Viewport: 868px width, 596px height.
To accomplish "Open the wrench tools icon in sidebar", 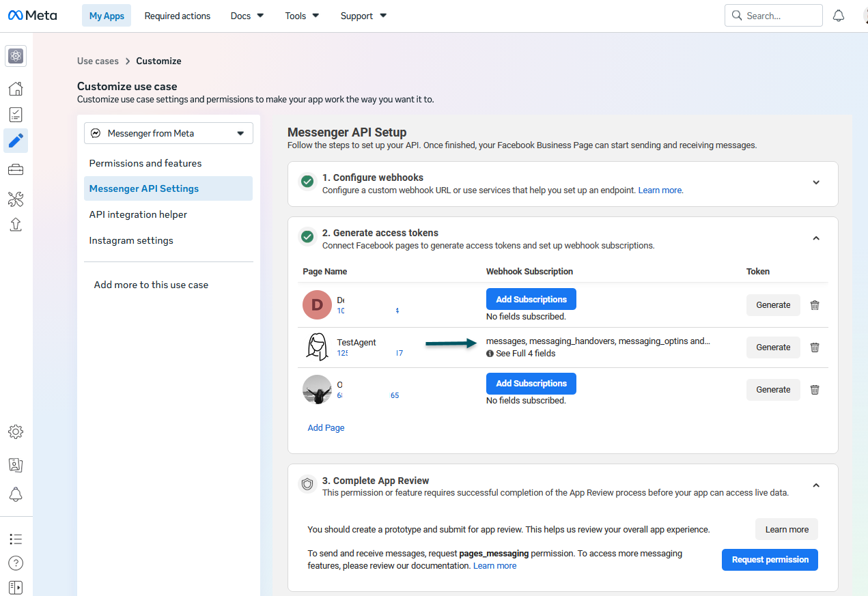I will pos(16,199).
